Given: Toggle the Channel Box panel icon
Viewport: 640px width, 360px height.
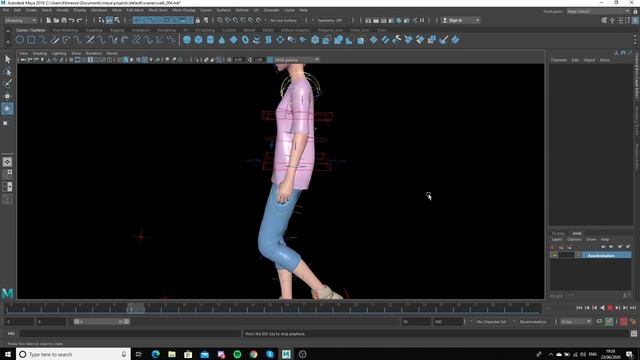Looking at the screenshot, I should [635, 20].
